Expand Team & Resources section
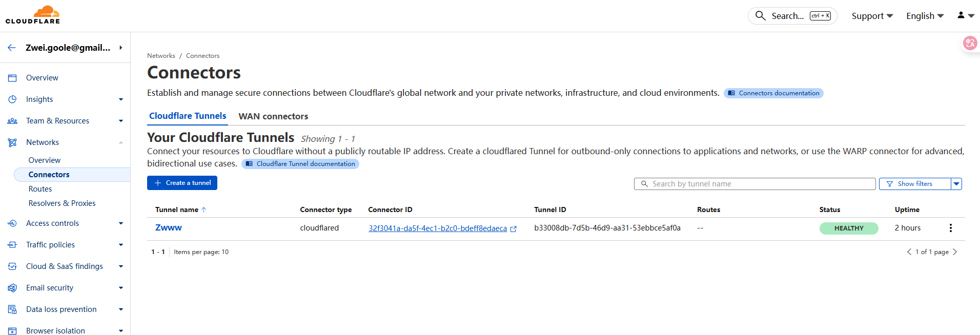The height and width of the screenshot is (335, 980). (x=121, y=121)
